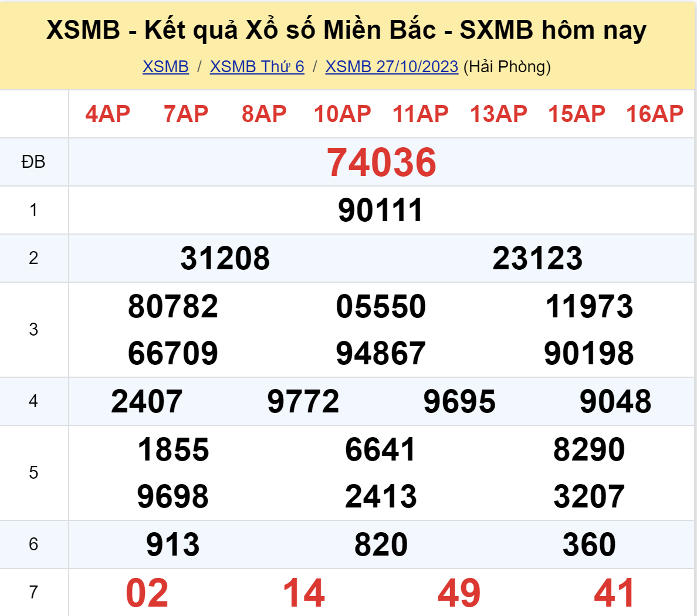Click the 11AP series code
This screenshot has height=616, width=697.
(421, 114)
